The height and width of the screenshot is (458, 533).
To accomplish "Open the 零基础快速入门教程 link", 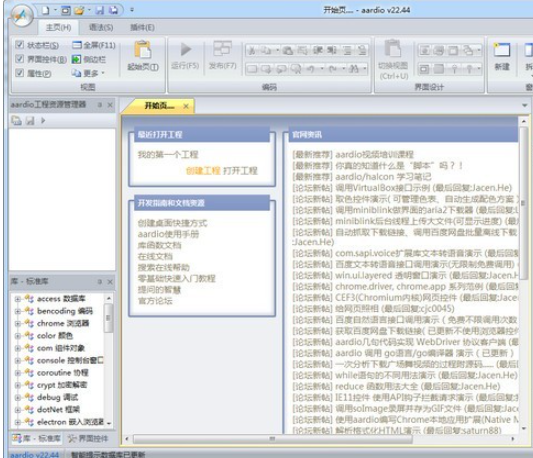I will (x=176, y=278).
